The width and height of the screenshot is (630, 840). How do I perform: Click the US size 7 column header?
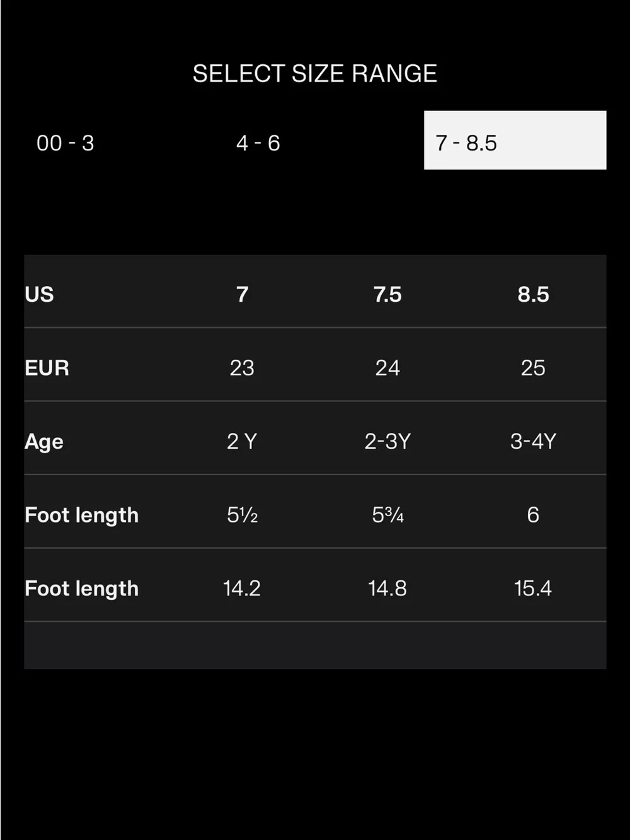coord(242,294)
